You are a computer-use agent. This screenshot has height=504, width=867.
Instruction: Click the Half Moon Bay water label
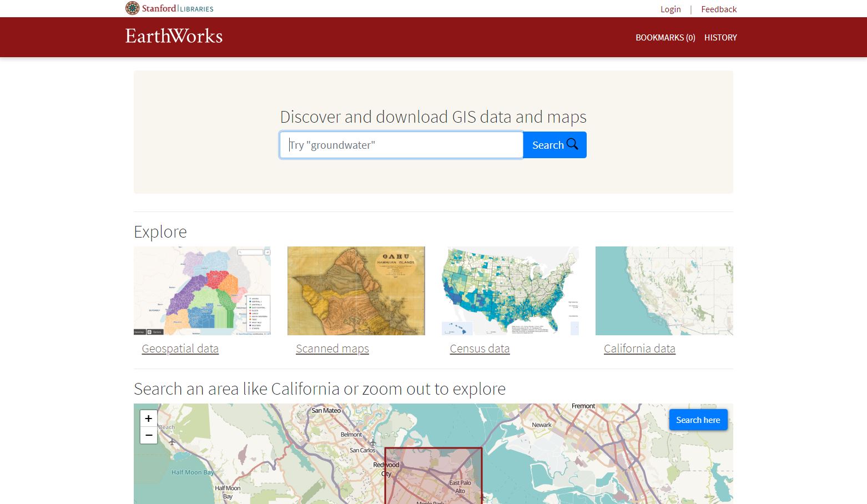coord(193,472)
